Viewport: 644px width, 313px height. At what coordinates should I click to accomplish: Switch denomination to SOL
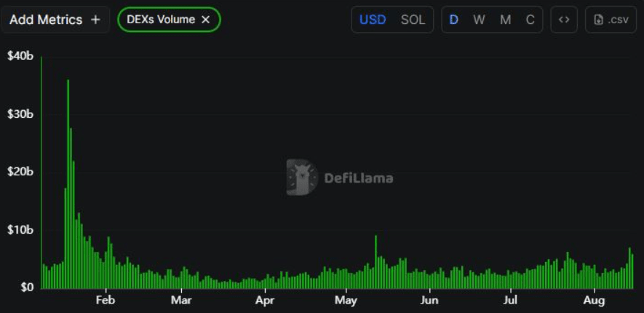(413, 20)
